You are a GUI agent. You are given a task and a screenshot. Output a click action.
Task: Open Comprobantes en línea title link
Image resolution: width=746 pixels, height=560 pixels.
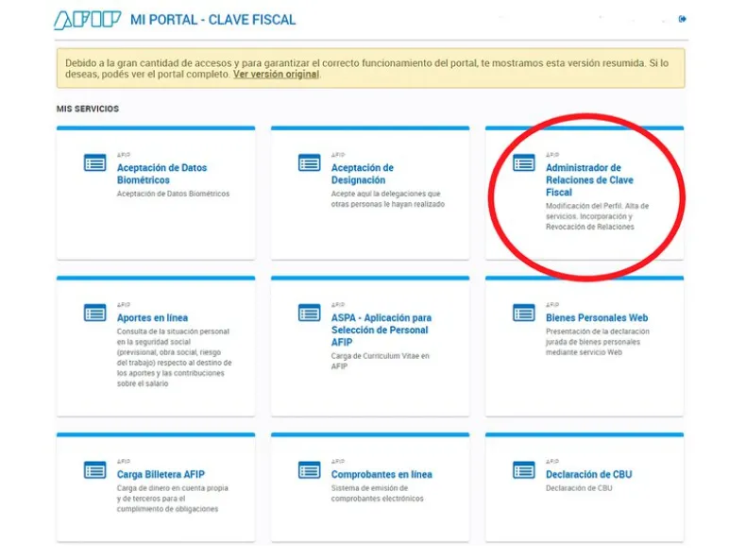tap(381, 474)
